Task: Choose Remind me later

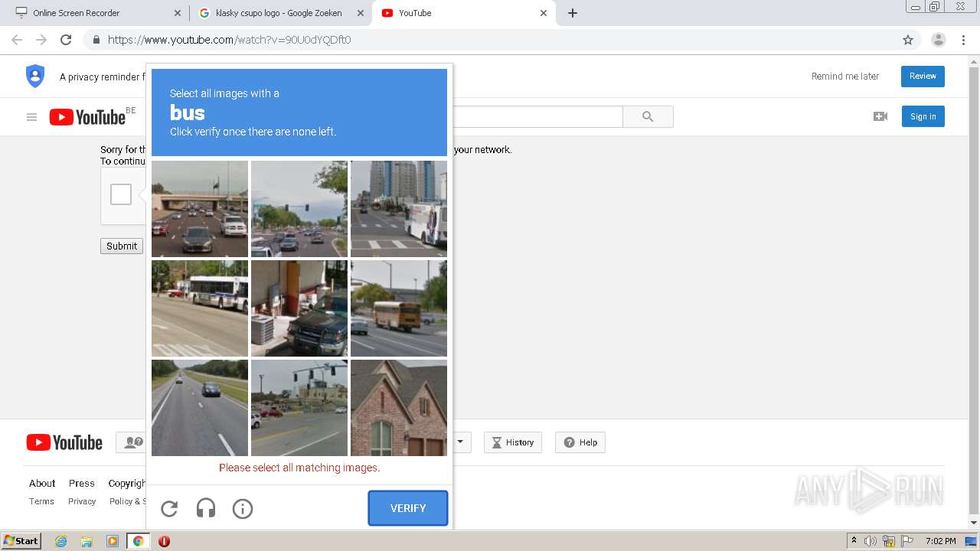Action: tap(845, 76)
